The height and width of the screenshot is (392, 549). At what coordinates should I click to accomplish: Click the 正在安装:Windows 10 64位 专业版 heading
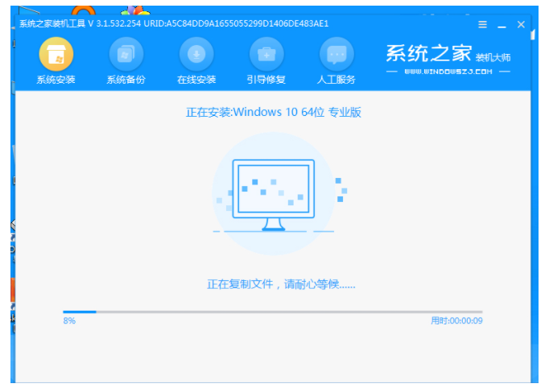coord(274,112)
